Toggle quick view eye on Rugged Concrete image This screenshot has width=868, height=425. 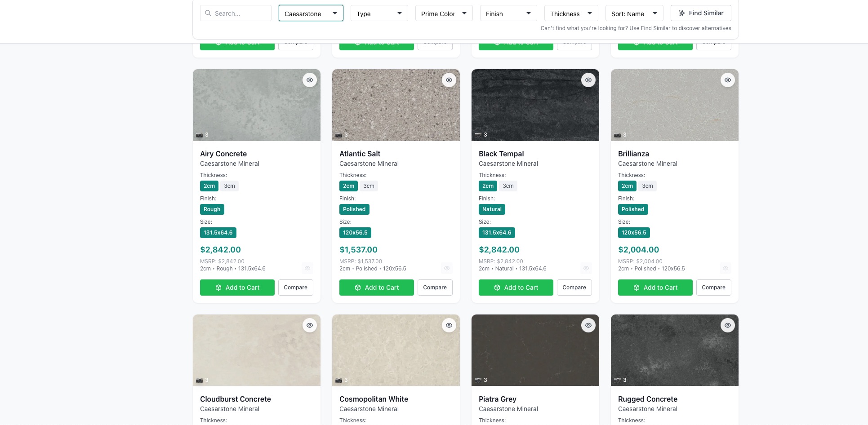point(728,325)
